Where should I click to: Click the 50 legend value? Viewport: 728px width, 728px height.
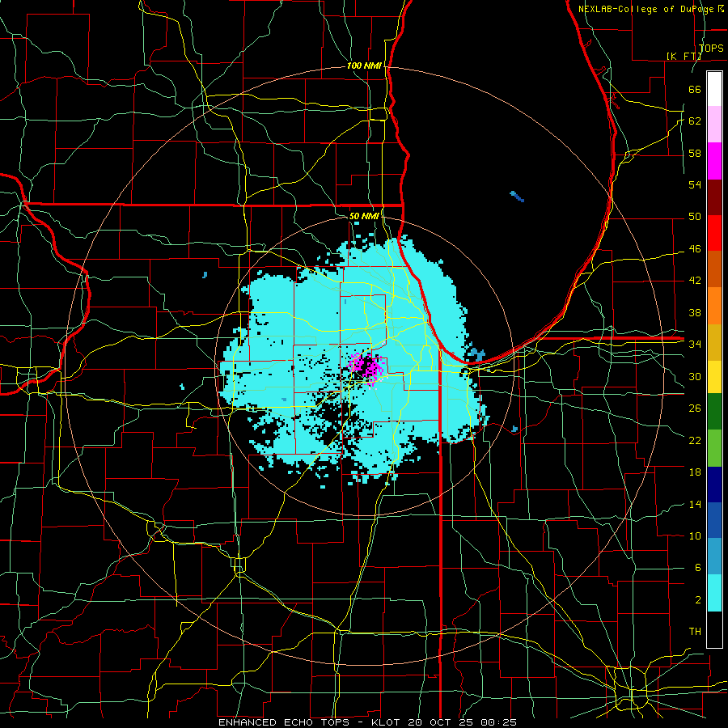click(x=695, y=217)
